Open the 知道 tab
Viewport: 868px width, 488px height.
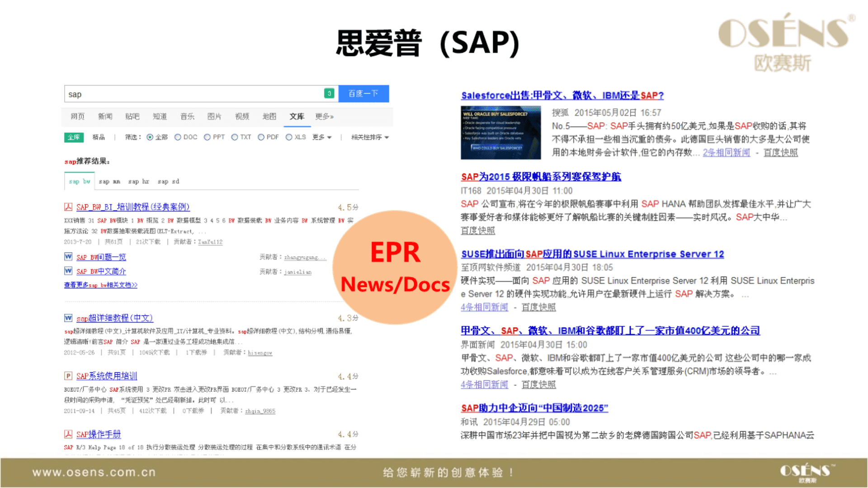tap(160, 117)
